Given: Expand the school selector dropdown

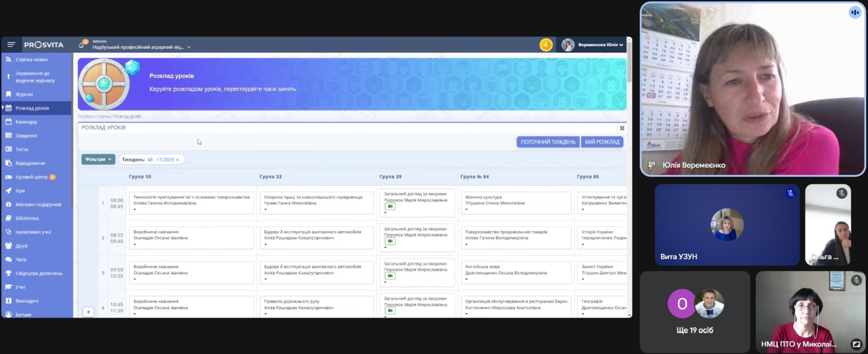Looking at the screenshot, I should point(189,47).
